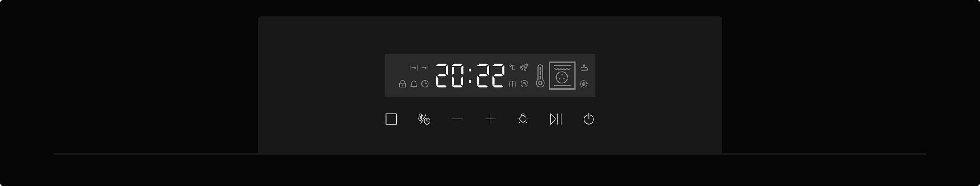Tap the square function select button
Image resolution: width=980 pixels, height=186 pixels.
pyautogui.click(x=391, y=119)
